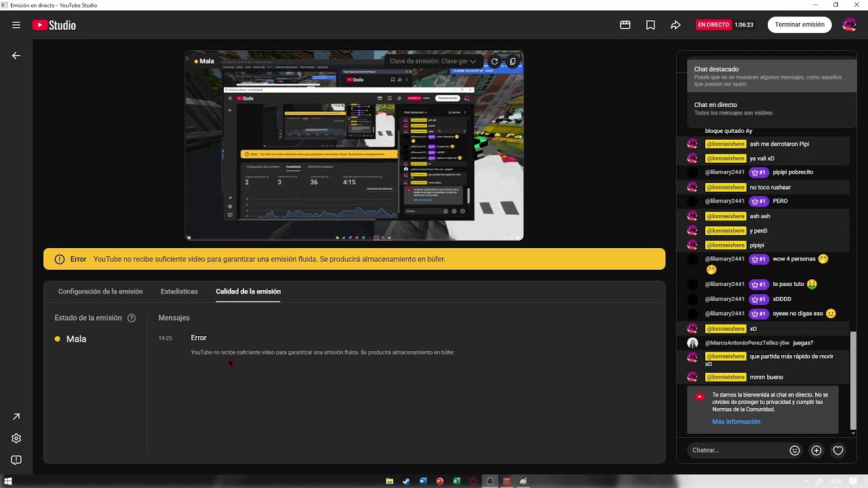Click the Mala stream status label
868x488 pixels.
coord(76,339)
